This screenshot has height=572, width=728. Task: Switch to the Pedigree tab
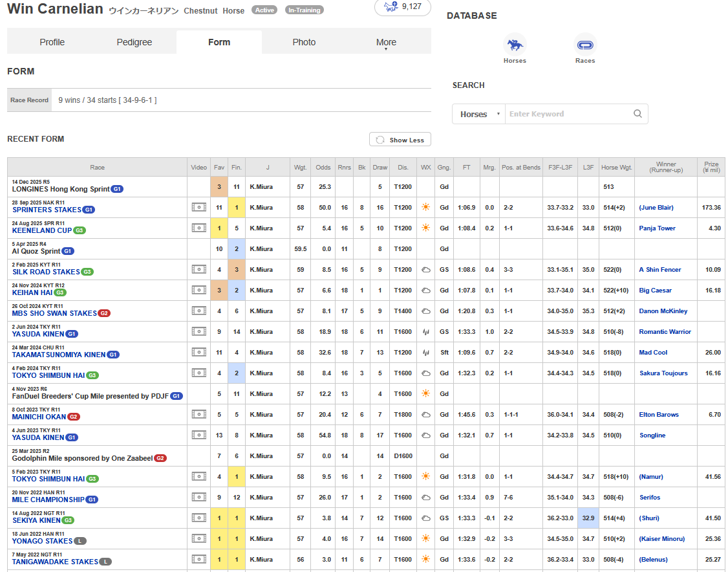click(134, 42)
